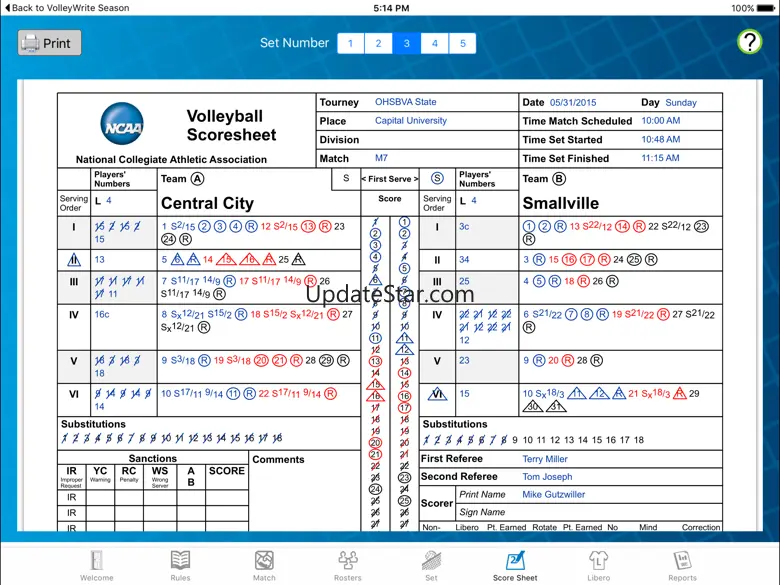Click the Sanctions header
The width and height of the screenshot is (780, 585).
pos(153,458)
